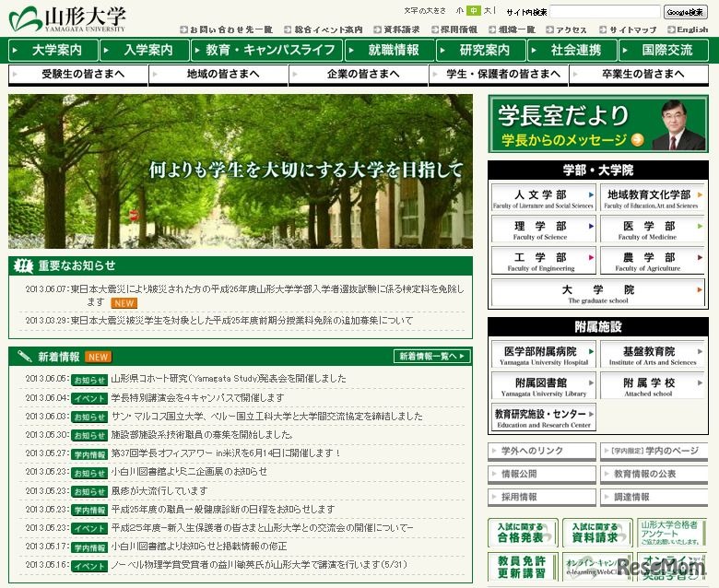Open 資料請求 header link

coord(396,29)
